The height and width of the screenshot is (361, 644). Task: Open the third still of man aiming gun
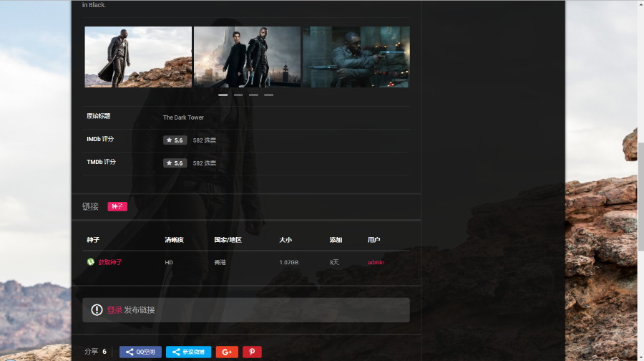click(356, 57)
